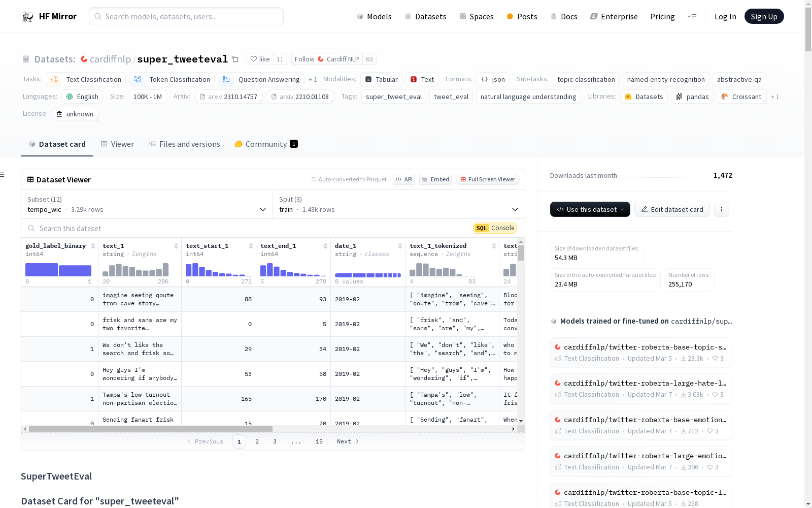Open the Token Classification task tag
Screen dimensions: 812x508
[x=172, y=79]
